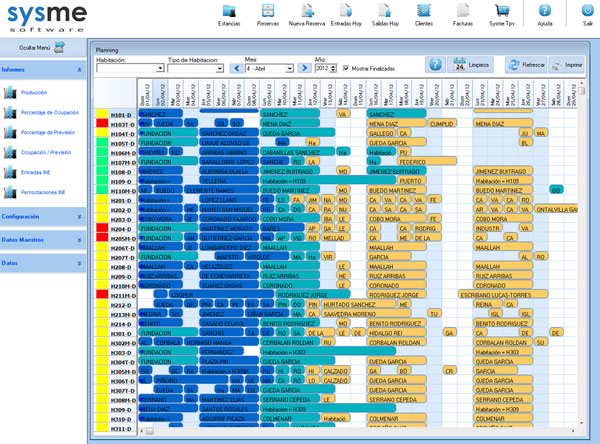Click the HIDALGO REI booking in H301-D

(396, 333)
